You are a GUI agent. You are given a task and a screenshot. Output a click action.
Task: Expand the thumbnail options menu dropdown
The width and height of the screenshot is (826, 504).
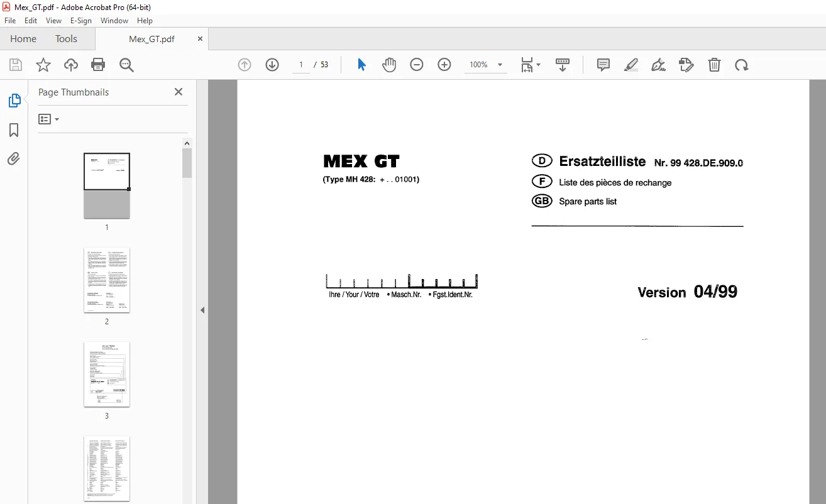coord(48,119)
